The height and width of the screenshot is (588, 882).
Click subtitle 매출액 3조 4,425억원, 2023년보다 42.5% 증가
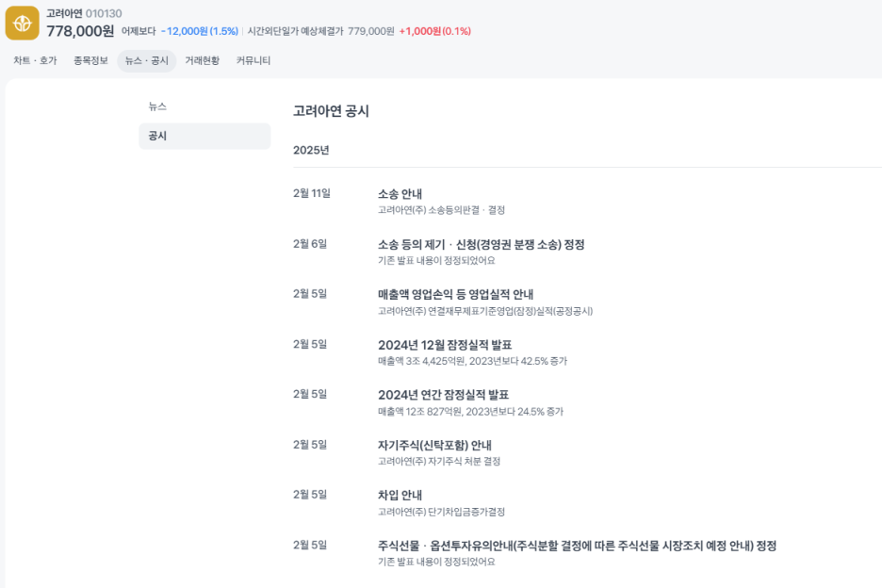(x=472, y=361)
